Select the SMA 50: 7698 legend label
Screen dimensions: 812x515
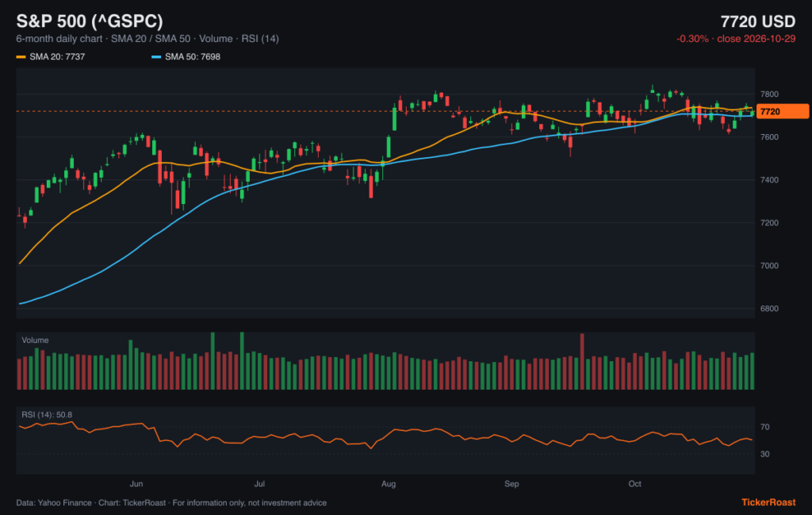[x=193, y=57]
